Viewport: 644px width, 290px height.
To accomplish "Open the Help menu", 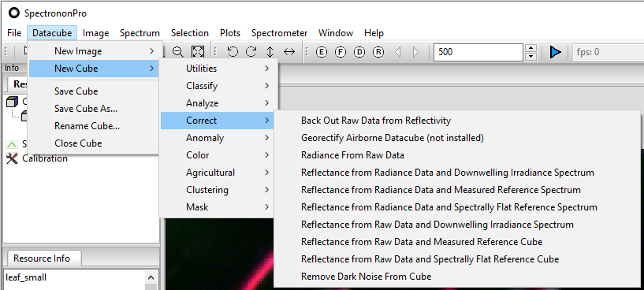I will 374,33.
